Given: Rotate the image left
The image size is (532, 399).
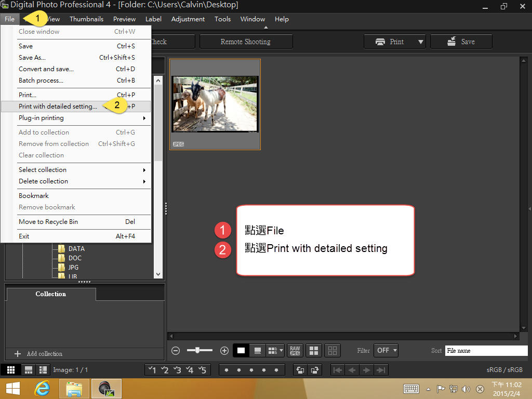Looking at the screenshot, I should tap(300, 370).
